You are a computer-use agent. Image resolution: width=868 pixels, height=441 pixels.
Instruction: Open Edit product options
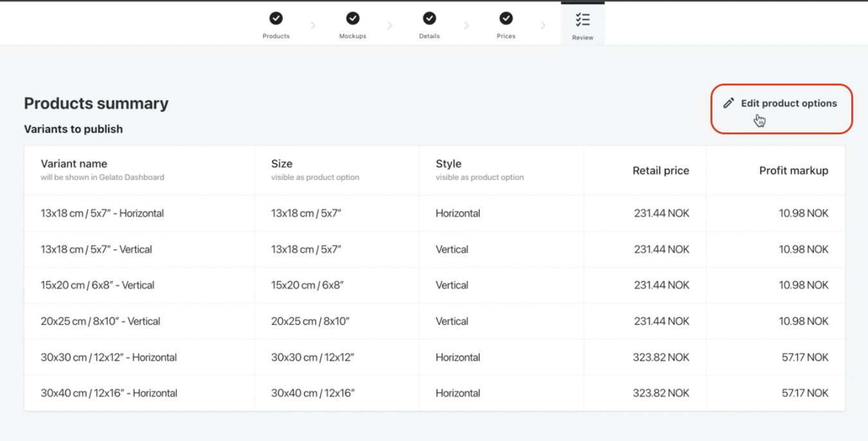click(x=789, y=103)
